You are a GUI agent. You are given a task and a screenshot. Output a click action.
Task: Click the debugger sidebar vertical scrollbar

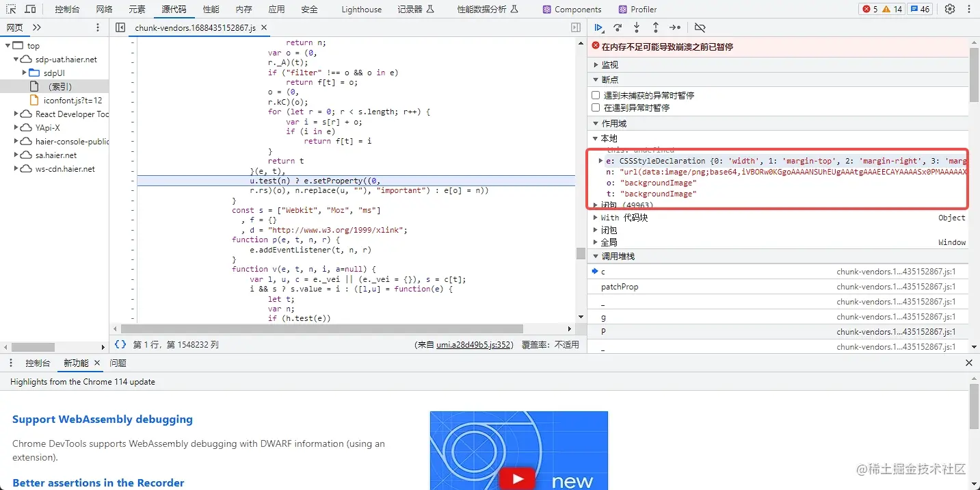(x=974, y=75)
